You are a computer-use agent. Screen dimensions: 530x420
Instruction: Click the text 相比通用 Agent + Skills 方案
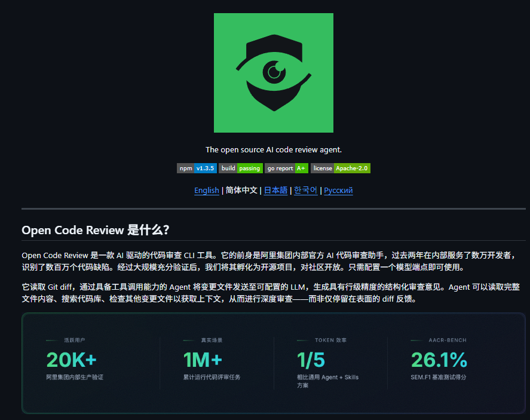tap(327, 381)
